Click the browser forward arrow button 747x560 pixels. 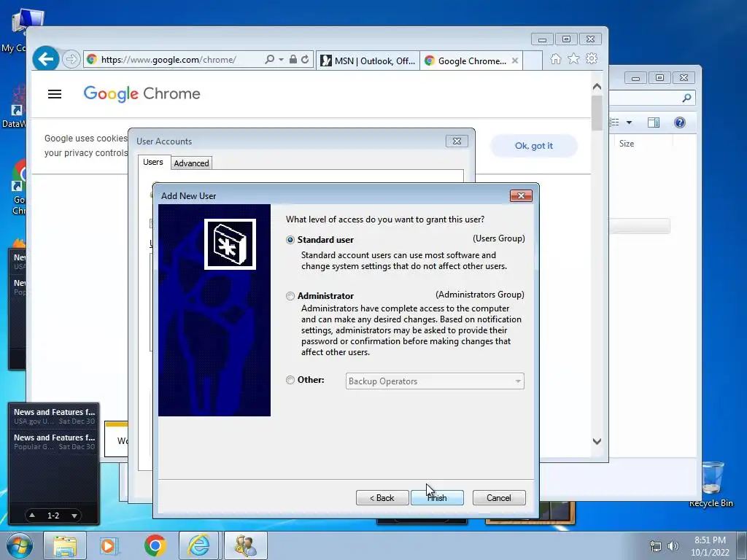pos(71,59)
